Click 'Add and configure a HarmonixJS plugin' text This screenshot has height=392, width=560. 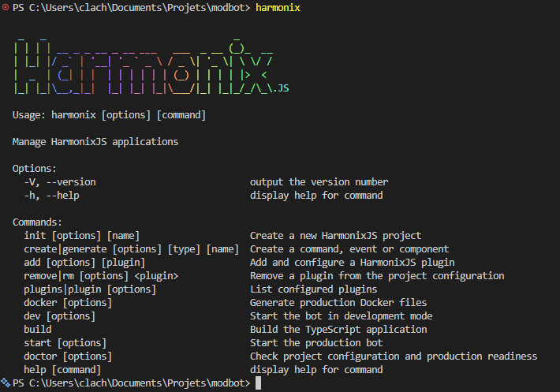pyautogui.click(x=352, y=263)
